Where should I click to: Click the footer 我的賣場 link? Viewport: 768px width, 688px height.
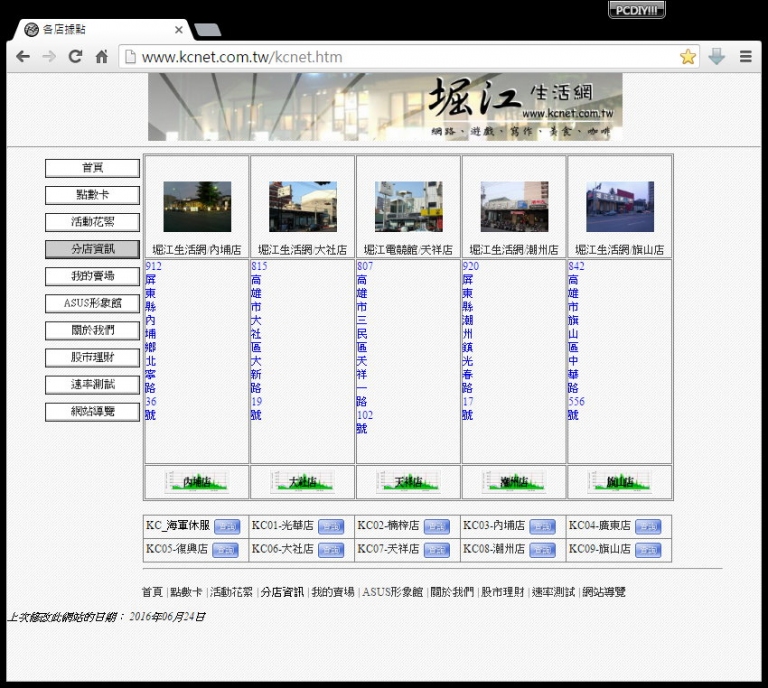(333, 592)
